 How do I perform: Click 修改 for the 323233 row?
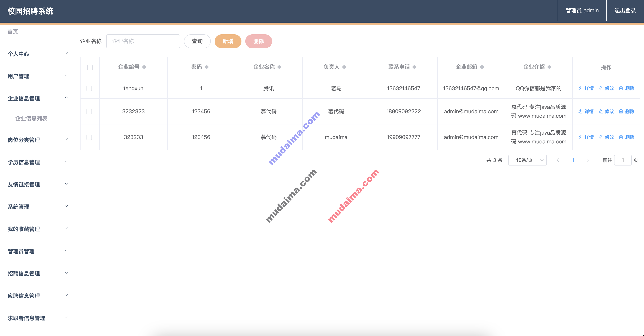(x=606, y=137)
